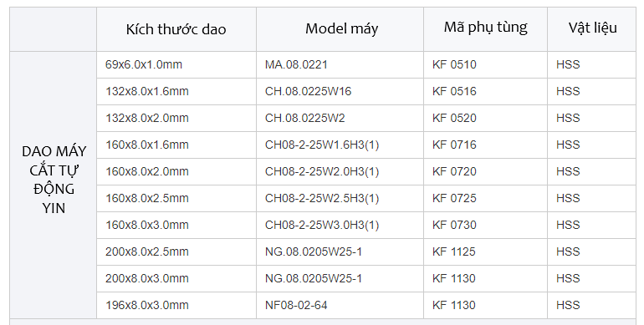Select model CH08-2-25W1.6H3(1)

[x=340, y=145]
